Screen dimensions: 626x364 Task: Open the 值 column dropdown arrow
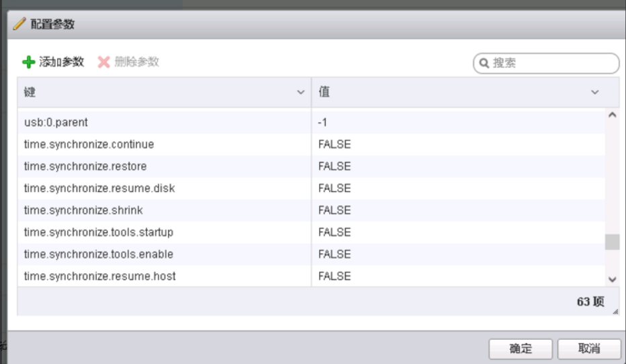click(594, 93)
